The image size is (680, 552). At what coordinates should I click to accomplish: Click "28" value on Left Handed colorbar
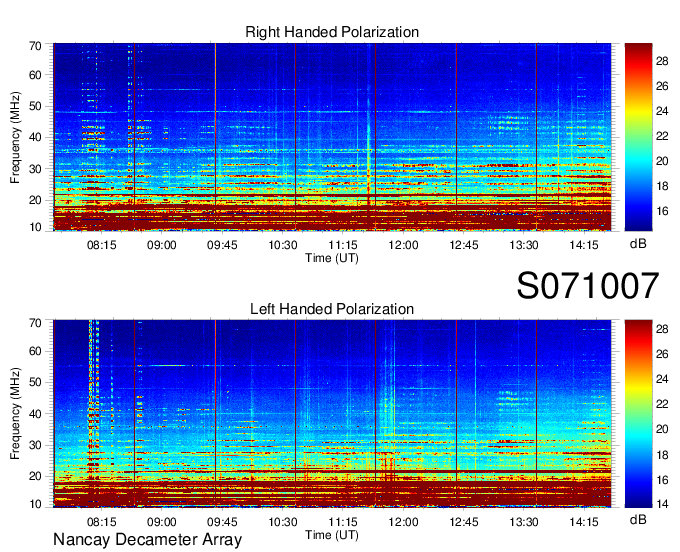pos(662,329)
